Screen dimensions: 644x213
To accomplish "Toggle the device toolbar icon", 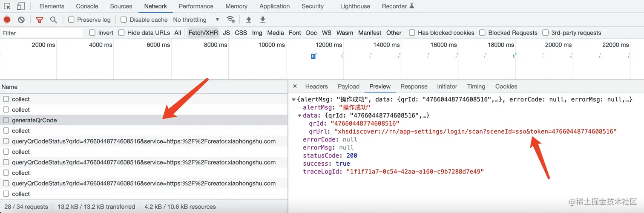I will click(x=20, y=6).
